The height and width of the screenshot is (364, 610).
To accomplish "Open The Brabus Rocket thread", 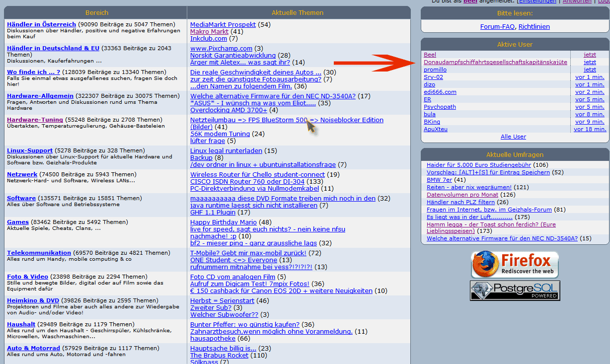I will (219, 355).
